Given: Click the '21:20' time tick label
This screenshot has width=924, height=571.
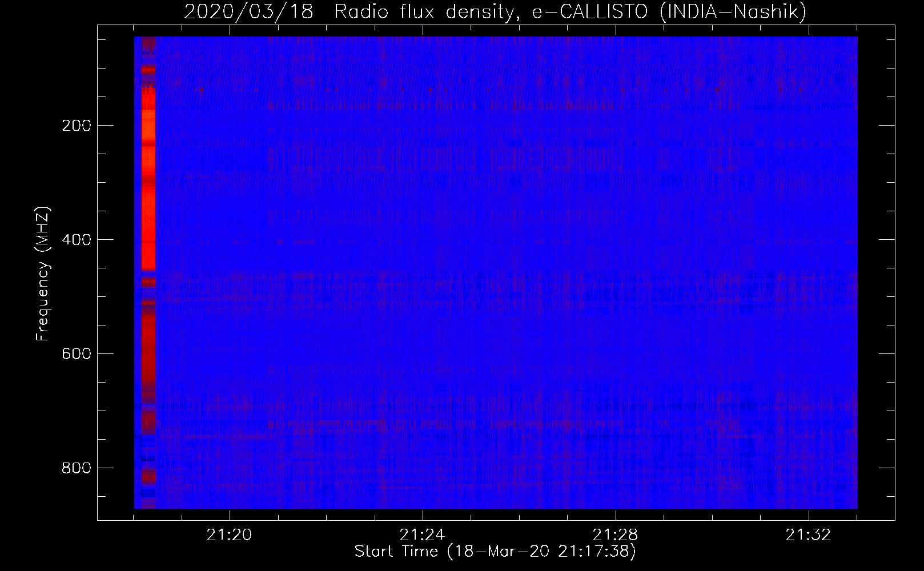Looking at the screenshot, I should click(x=230, y=535).
